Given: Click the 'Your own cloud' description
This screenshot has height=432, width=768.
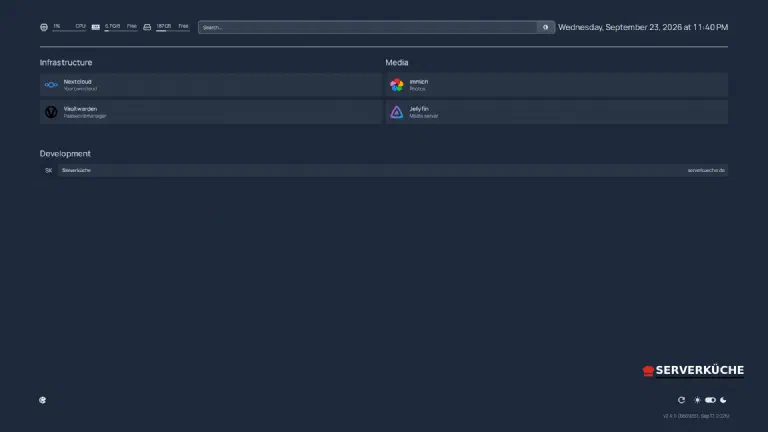Looking at the screenshot, I should point(80,89).
